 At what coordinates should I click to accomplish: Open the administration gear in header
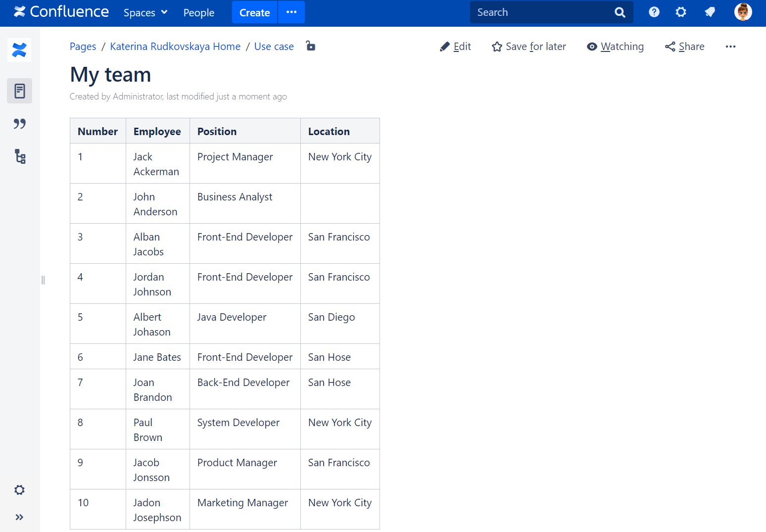[x=681, y=12]
